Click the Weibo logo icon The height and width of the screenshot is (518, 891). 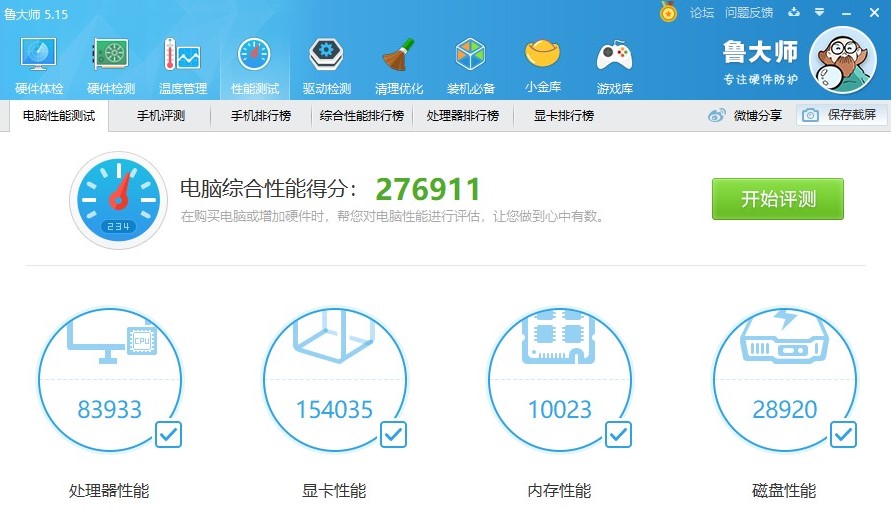[x=717, y=115]
